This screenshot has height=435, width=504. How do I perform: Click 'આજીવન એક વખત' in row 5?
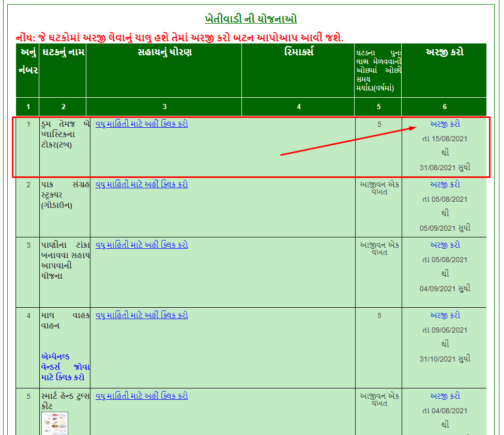[379, 400]
